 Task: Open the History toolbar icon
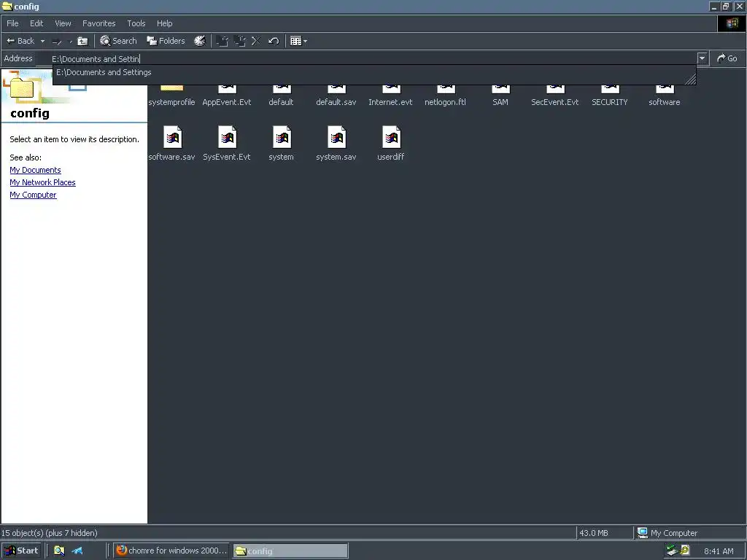point(200,41)
